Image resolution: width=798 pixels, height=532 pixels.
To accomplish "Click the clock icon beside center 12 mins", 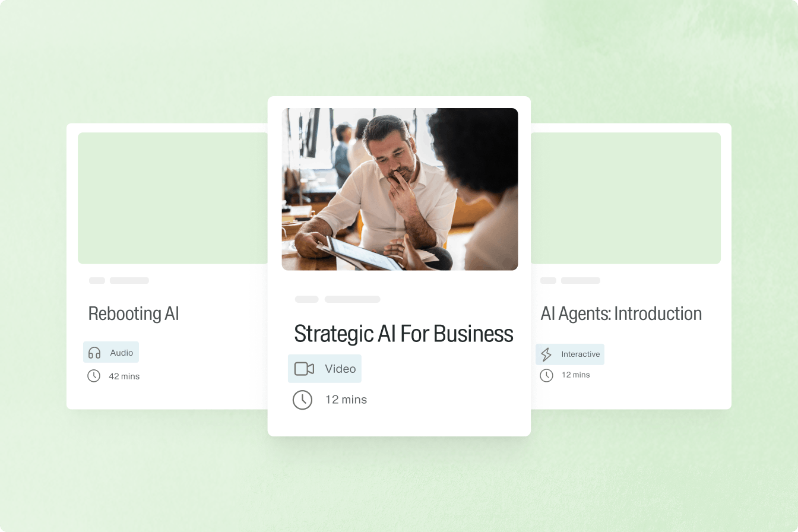I will click(x=302, y=400).
